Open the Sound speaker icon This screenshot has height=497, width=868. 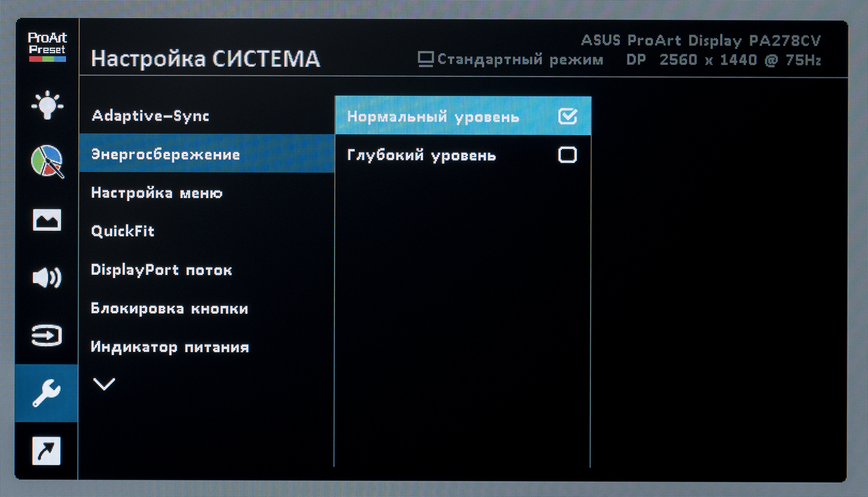(47, 277)
